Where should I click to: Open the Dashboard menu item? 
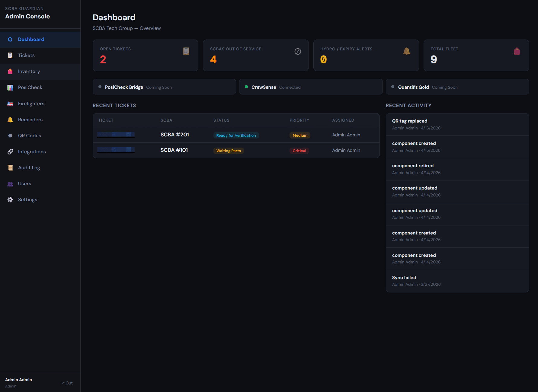pyautogui.click(x=40, y=40)
